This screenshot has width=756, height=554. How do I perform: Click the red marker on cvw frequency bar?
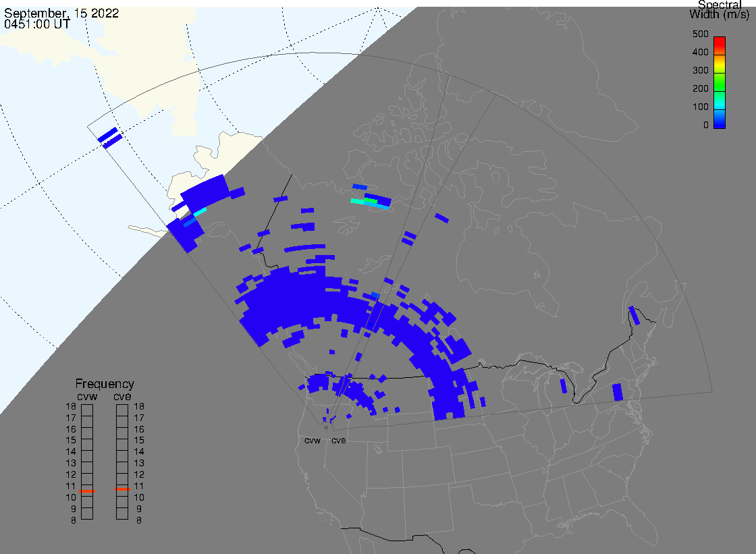click(x=87, y=491)
